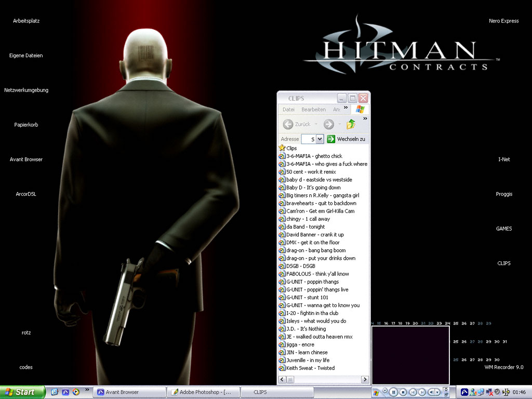Switch to Adobe Photoshop taskbar button
532x399 pixels.
pos(204,392)
